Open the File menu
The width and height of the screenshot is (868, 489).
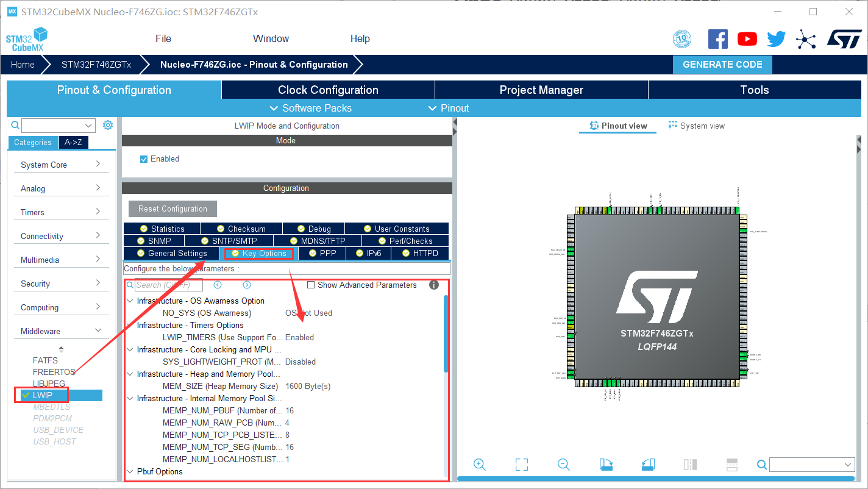click(x=163, y=38)
